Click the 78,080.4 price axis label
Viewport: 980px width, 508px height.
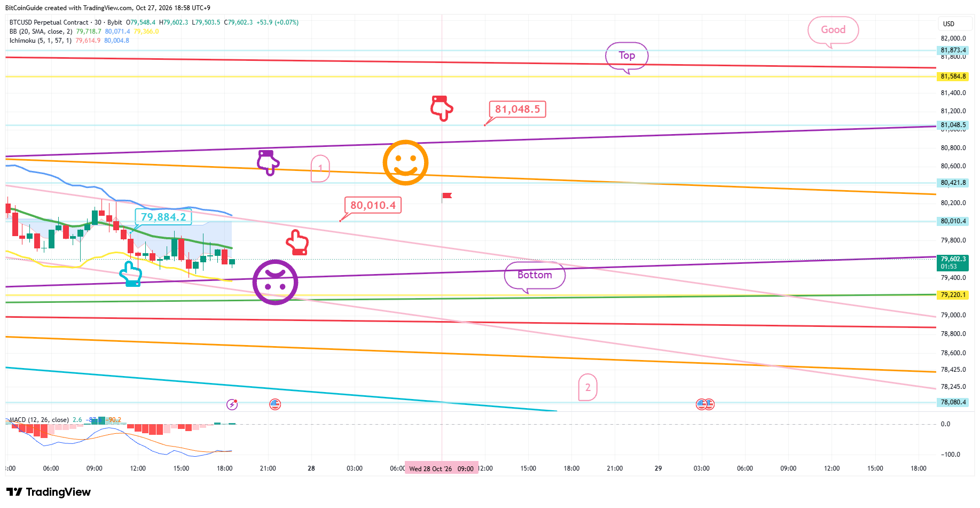point(953,402)
